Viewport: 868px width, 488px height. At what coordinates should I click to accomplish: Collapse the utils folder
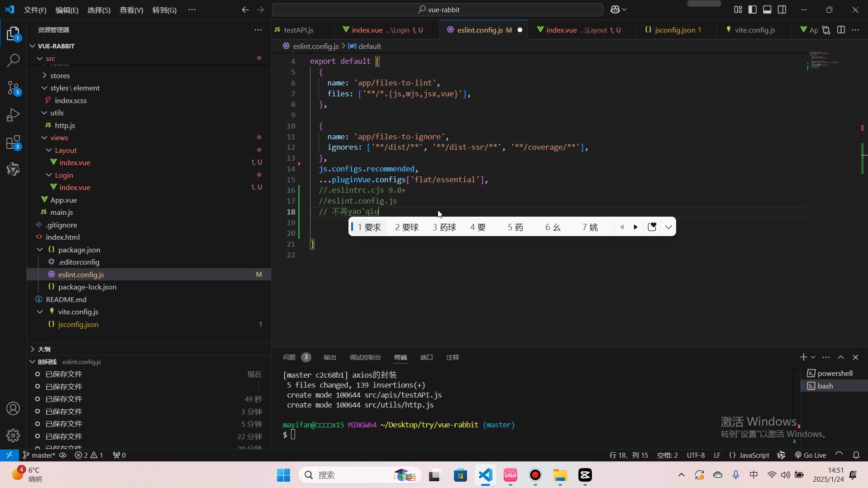point(149,113)
